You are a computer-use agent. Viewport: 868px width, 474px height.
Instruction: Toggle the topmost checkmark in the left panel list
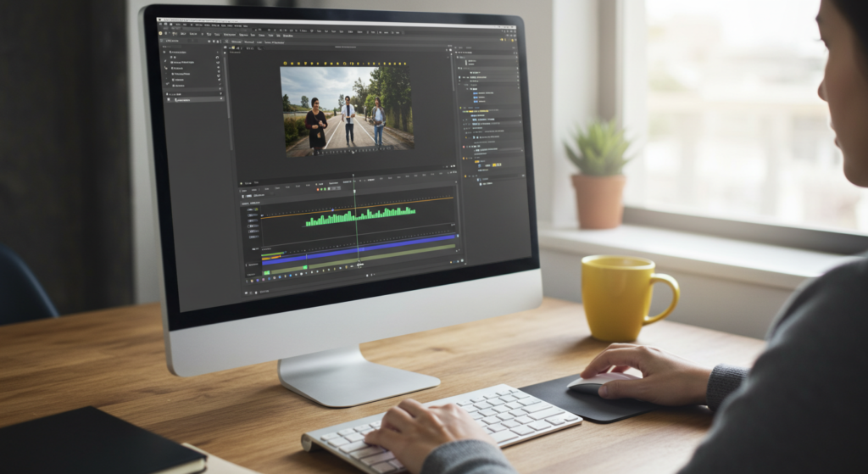click(x=218, y=53)
